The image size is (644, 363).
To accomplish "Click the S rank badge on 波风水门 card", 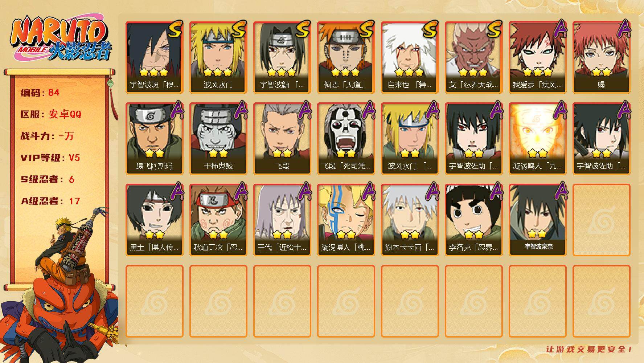I will tap(239, 29).
